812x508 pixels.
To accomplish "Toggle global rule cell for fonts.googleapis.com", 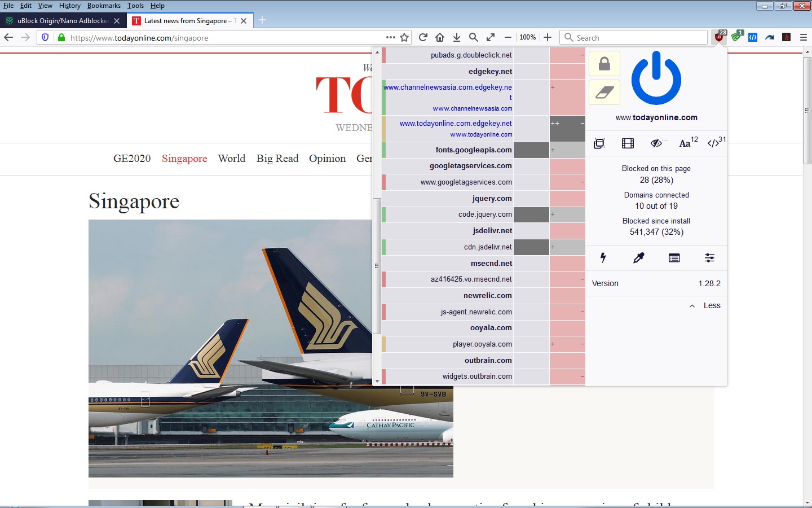I will coord(531,150).
